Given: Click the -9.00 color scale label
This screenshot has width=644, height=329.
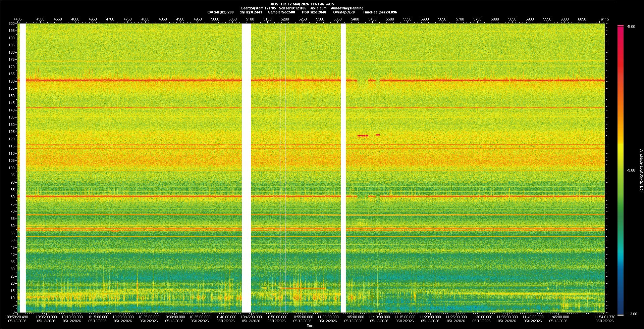Looking at the screenshot, I should click(631, 170).
